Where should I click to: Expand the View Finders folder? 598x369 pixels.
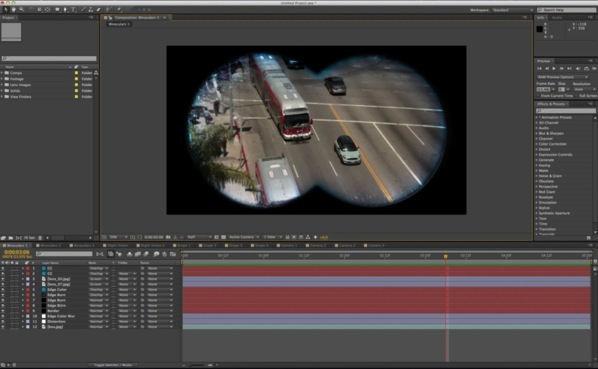coord(2,97)
